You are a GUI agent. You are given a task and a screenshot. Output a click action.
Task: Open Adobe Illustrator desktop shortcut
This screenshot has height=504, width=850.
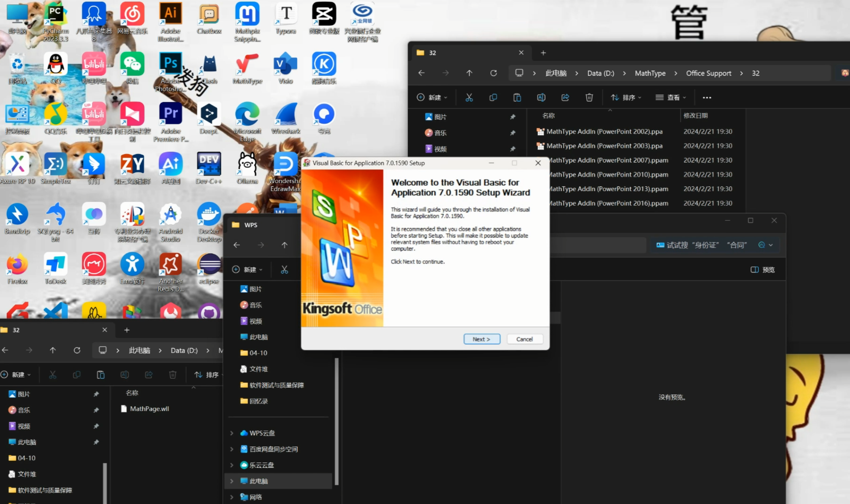pyautogui.click(x=171, y=22)
